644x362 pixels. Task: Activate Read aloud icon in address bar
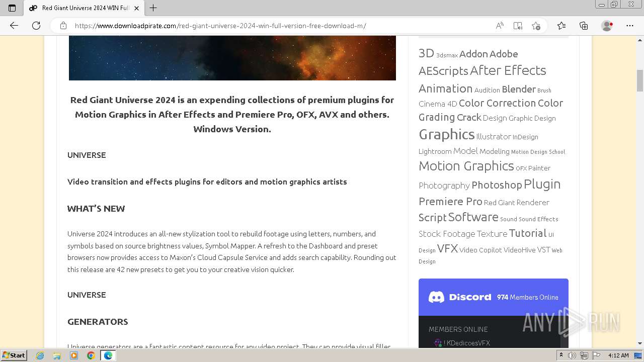pyautogui.click(x=500, y=26)
